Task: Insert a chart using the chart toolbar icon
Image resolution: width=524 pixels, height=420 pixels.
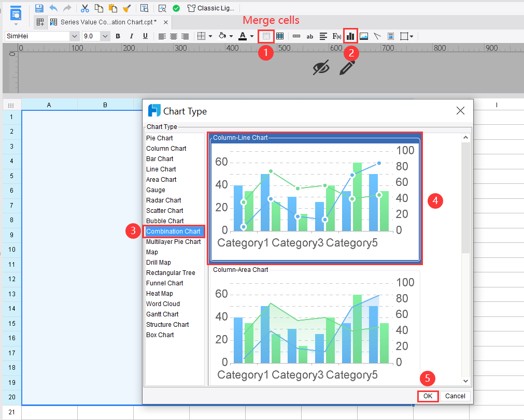Action: click(x=351, y=36)
